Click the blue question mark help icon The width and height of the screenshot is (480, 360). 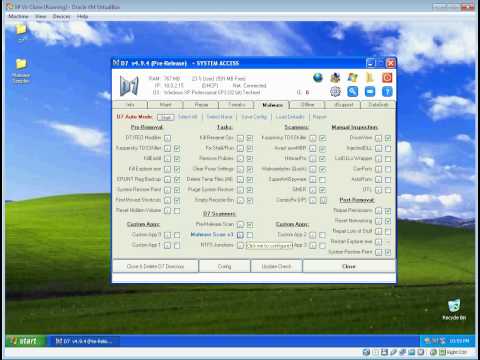click(x=387, y=91)
